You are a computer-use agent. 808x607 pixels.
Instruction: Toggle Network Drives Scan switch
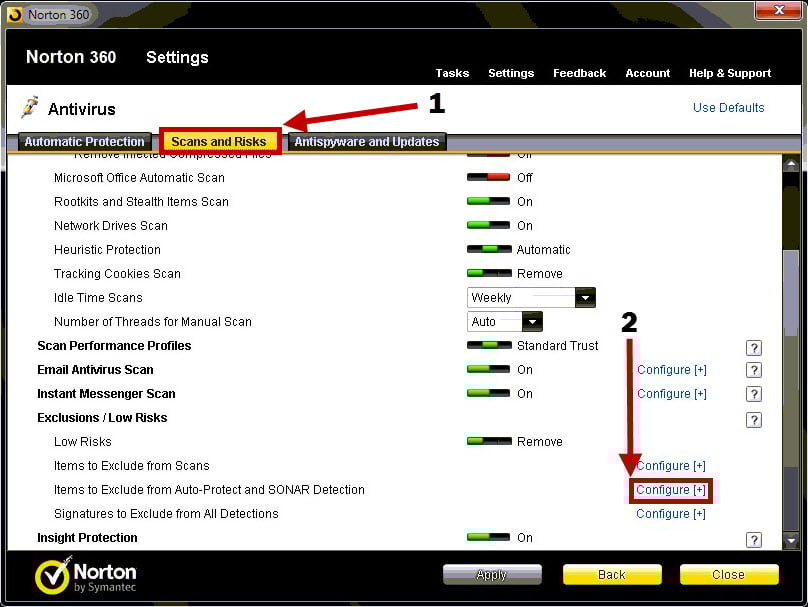tap(489, 225)
